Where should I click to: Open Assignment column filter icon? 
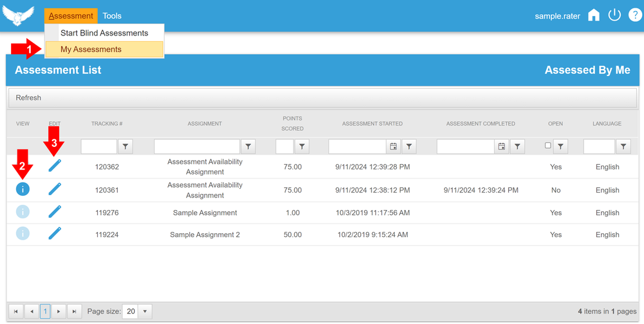[248, 147]
